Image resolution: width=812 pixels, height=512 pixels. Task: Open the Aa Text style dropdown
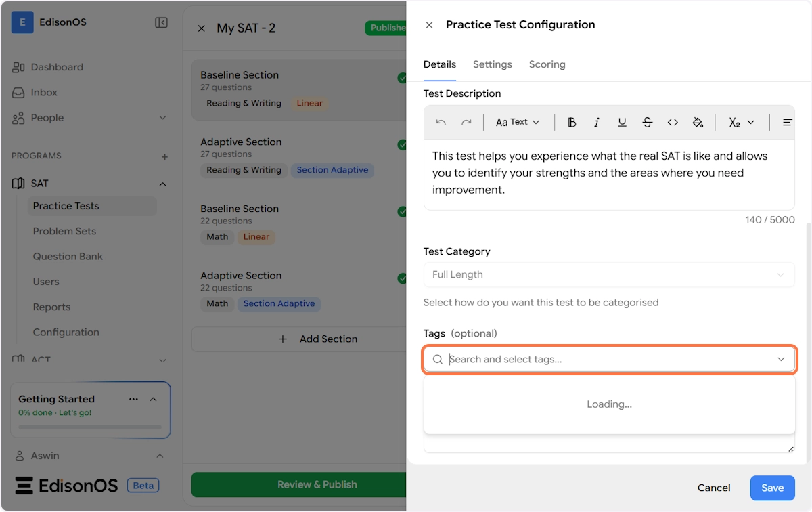518,123
